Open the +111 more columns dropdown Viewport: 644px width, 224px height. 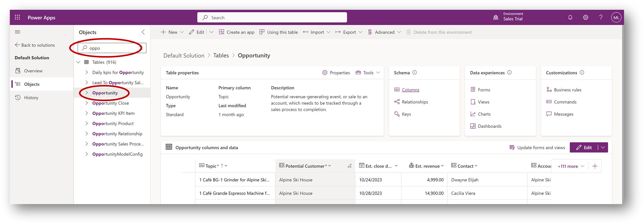coord(571,166)
